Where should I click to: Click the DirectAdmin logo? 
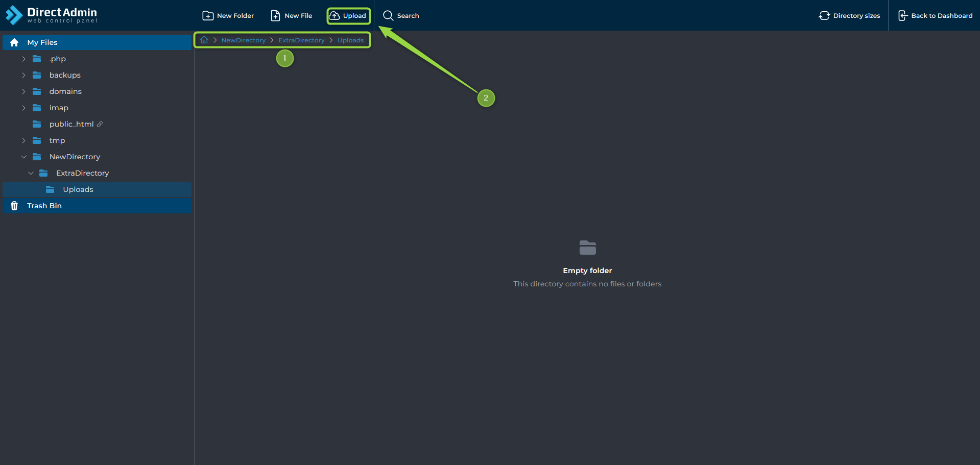[51, 15]
